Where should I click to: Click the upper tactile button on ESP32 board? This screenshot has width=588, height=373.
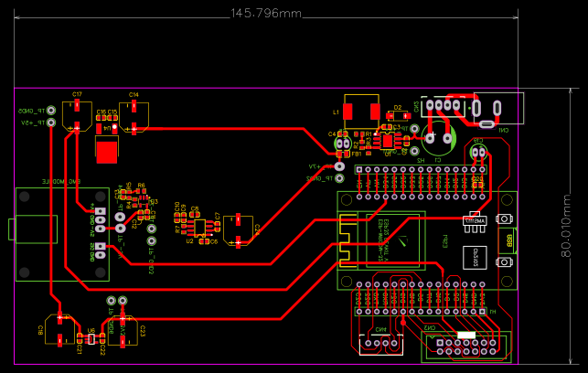[505, 218]
